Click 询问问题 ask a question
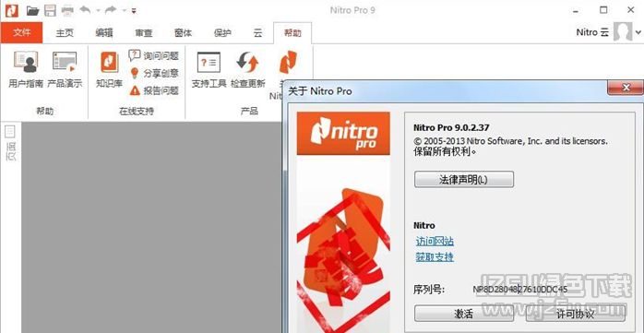The width and height of the screenshot is (644, 333). click(x=154, y=55)
